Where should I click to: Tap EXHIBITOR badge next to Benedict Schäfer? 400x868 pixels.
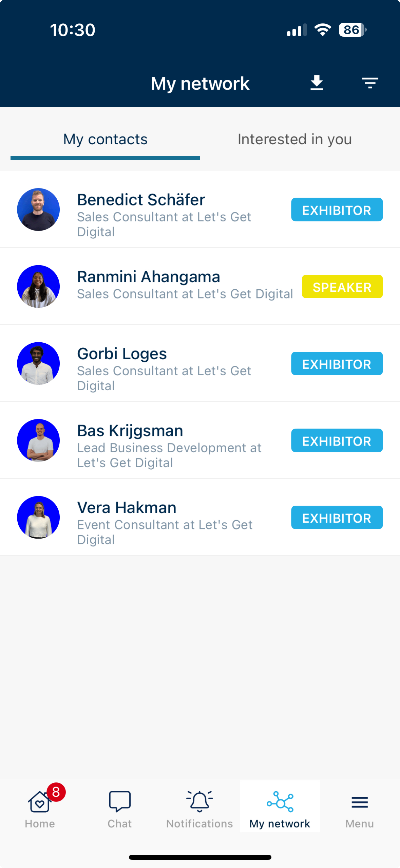pos(337,210)
